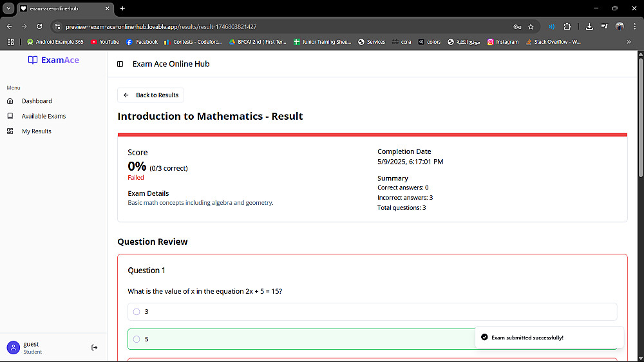Open Android Example 365 bookmark
Viewport: 644px width, 362px height.
[x=55, y=42]
